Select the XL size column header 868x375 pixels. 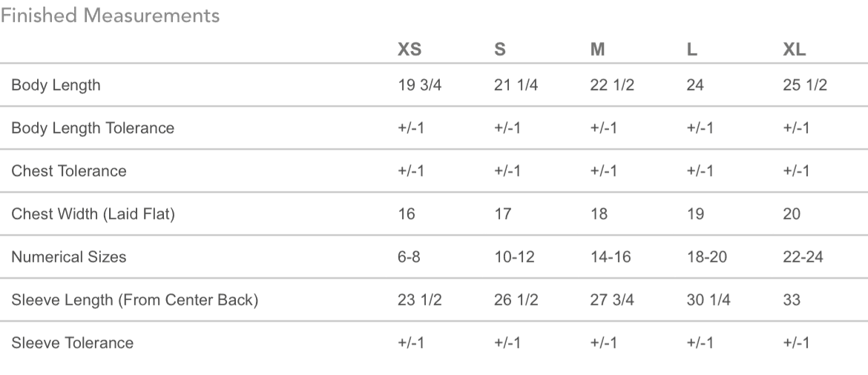[x=794, y=50]
